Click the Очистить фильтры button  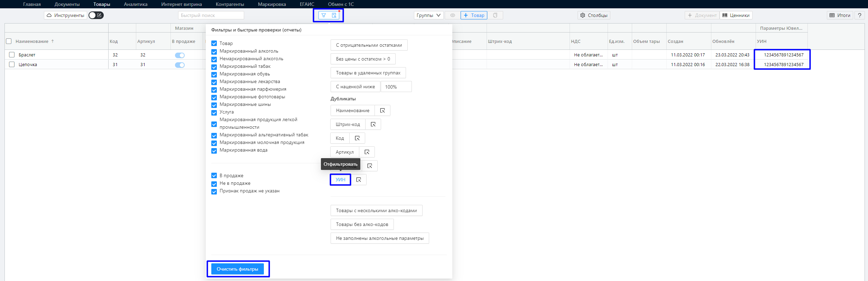click(238, 269)
